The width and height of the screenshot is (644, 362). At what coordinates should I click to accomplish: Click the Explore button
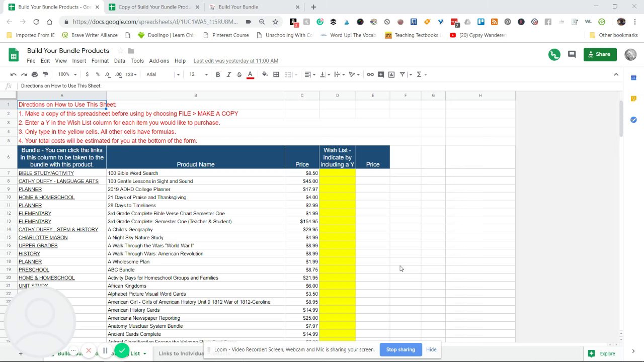click(x=601, y=353)
